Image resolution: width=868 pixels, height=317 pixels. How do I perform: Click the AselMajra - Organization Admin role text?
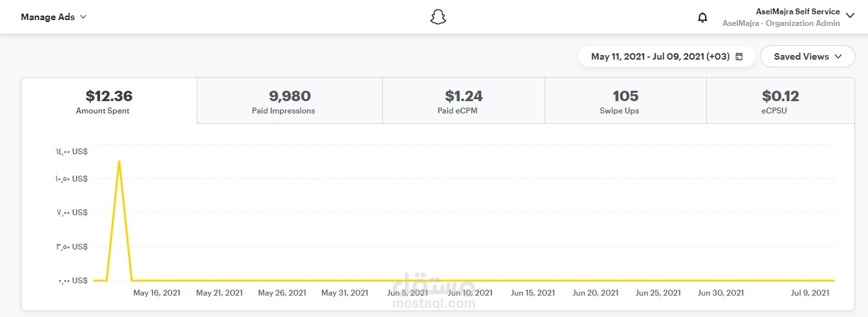[781, 23]
